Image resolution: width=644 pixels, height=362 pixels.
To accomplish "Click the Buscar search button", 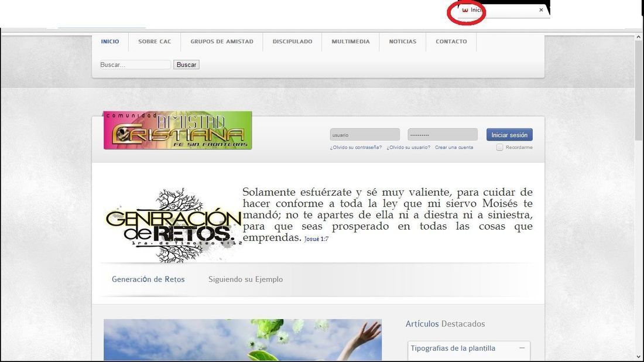I will [x=186, y=64].
